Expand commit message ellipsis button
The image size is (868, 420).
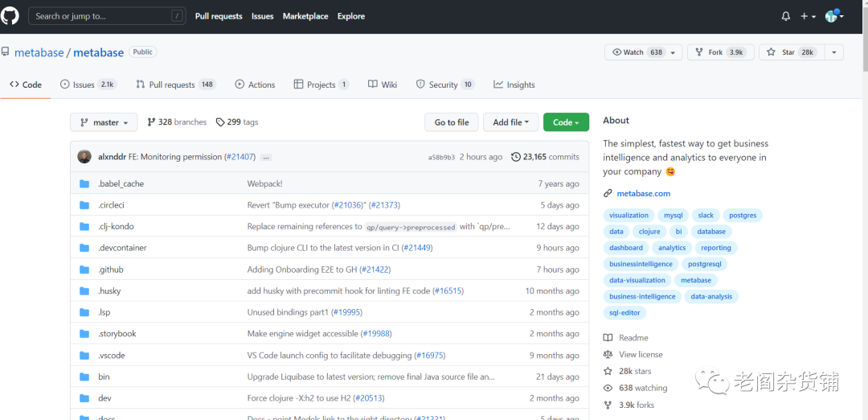pos(266,158)
